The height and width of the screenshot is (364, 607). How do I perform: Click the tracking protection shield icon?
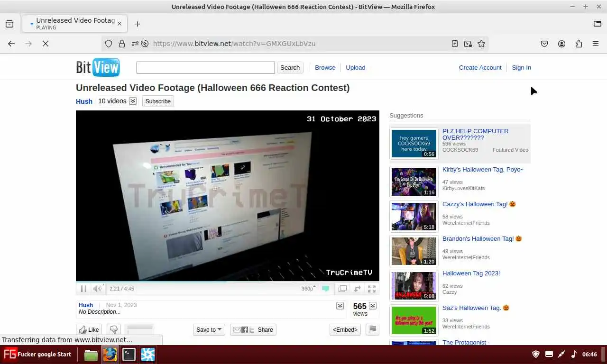[x=109, y=44]
